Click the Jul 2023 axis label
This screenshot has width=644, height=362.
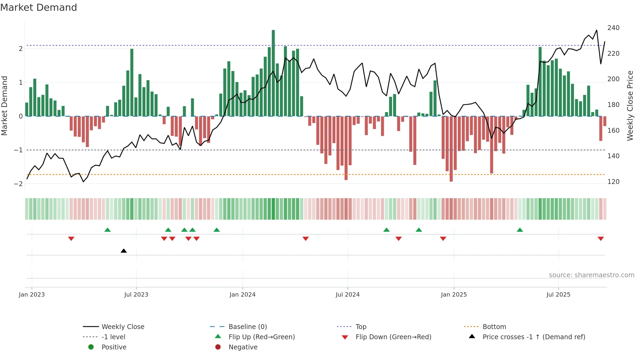[136, 294]
